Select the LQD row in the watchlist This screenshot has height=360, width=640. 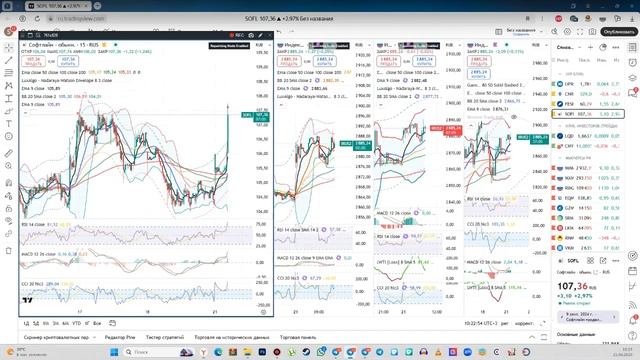tap(588, 136)
